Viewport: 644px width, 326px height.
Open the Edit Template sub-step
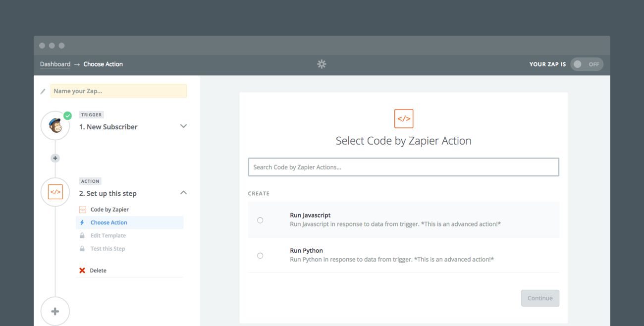pos(108,236)
